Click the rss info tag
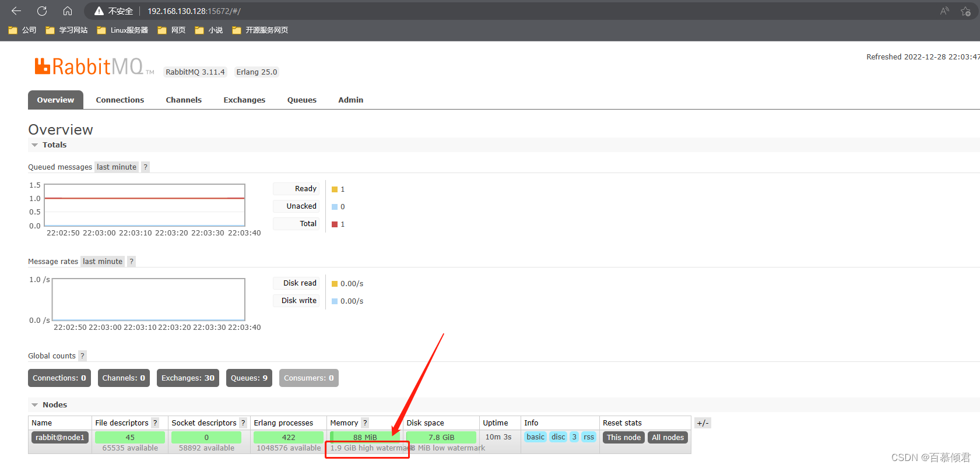 tap(589, 437)
